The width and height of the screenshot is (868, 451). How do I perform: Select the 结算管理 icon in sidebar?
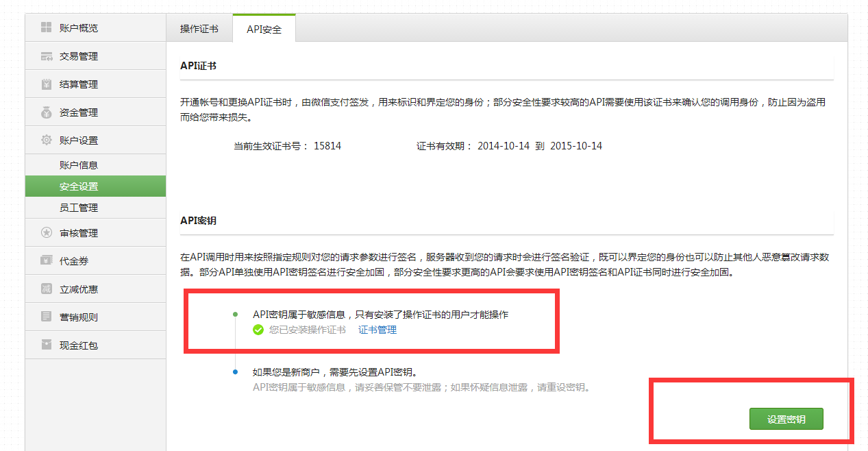click(46, 84)
